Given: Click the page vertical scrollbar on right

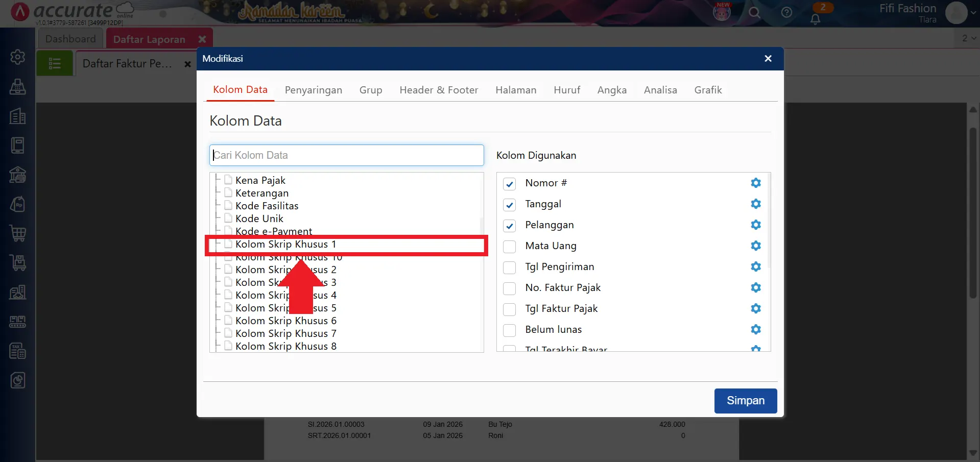Looking at the screenshot, I should [973, 214].
